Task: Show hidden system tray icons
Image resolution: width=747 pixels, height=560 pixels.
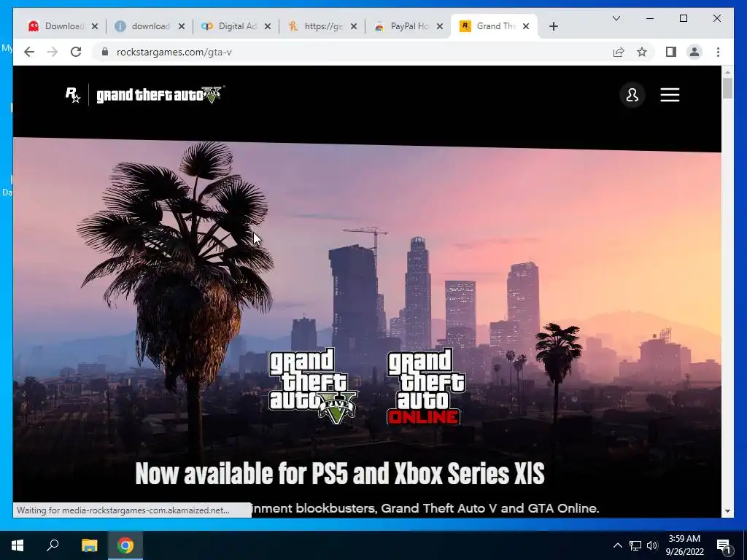Action: (x=617, y=545)
